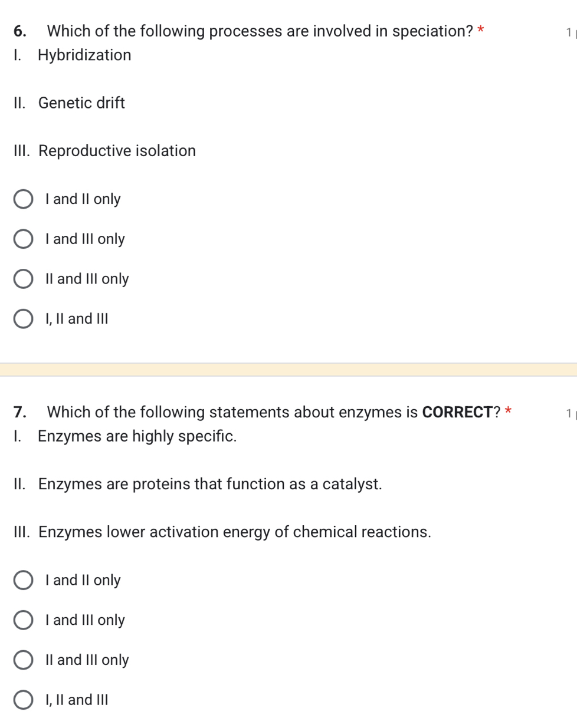Select "I, II and III" for question 6

pyautogui.click(x=24, y=318)
